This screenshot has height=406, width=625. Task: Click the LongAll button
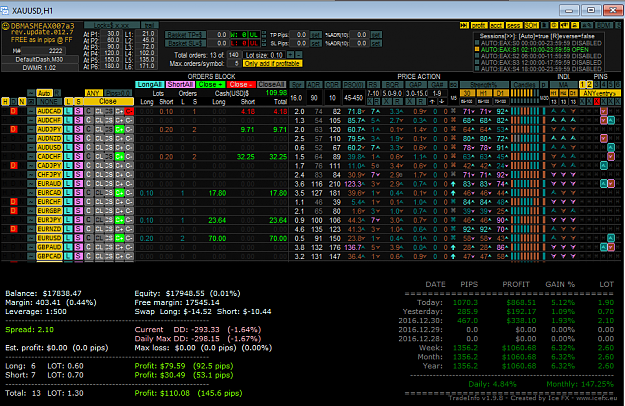point(149,84)
